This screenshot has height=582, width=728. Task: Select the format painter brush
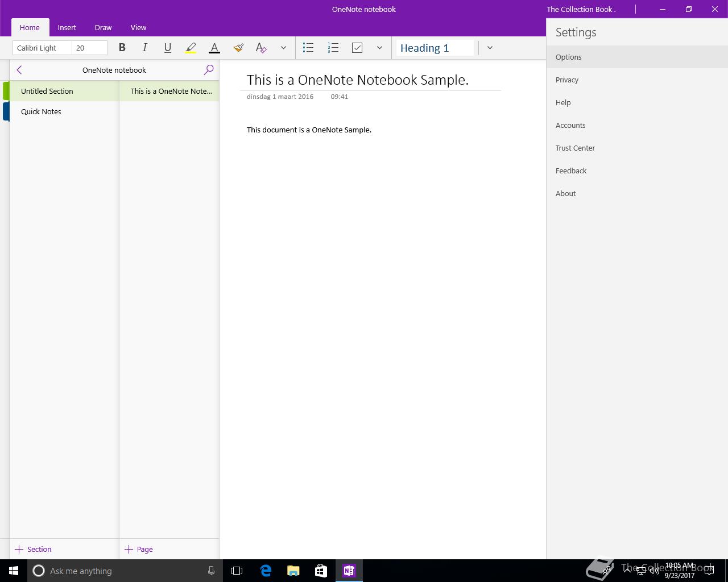coord(238,48)
